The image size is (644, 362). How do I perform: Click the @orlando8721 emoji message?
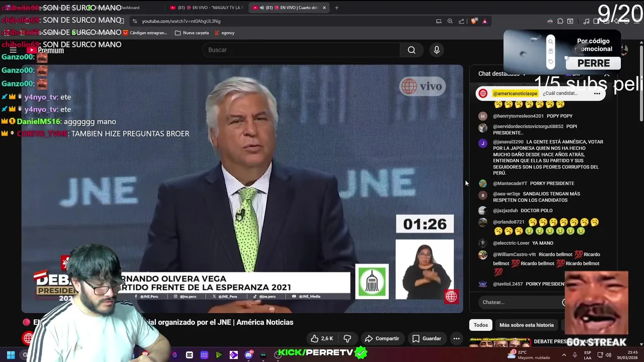(x=546, y=227)
